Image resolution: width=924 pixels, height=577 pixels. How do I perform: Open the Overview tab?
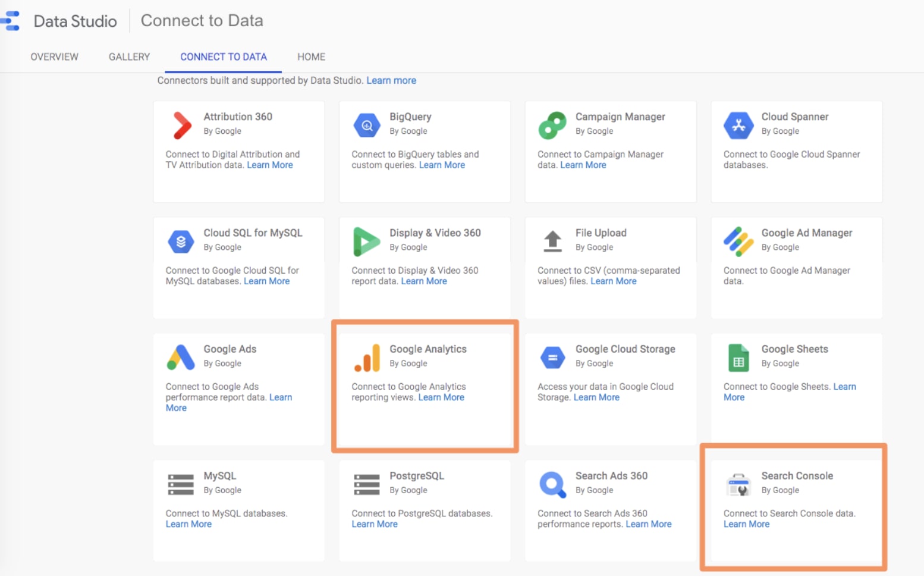click(x=55, y=57)
